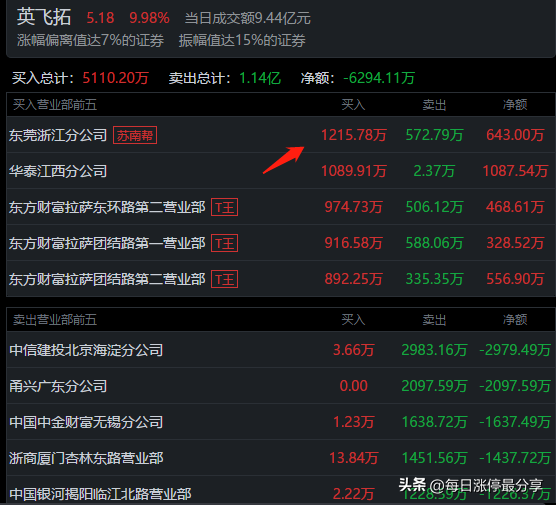Viewport: 556px width, 505px height.
Task: Click 当日成交额9.44亿元 text
Action: pyautogui.click(x=248, y=18)
